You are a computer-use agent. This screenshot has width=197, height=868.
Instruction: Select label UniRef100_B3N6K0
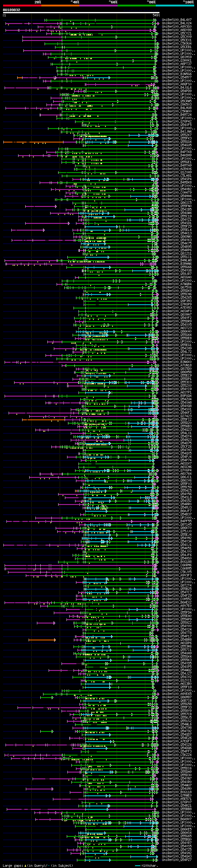[x=177, y=362]
